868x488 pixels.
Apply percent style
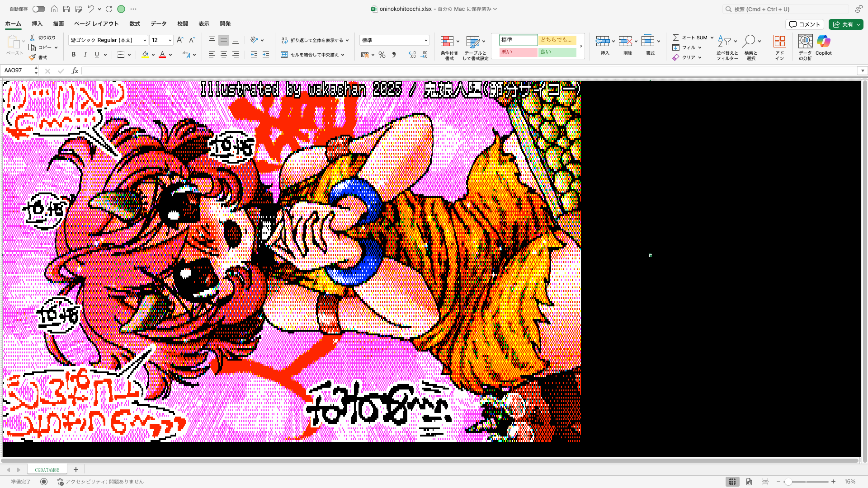[382, 55]
